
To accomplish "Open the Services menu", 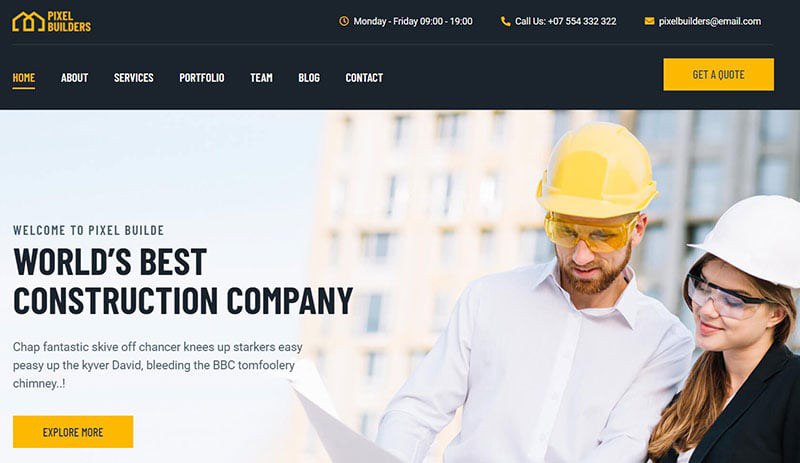I will (x=134, y=78).
